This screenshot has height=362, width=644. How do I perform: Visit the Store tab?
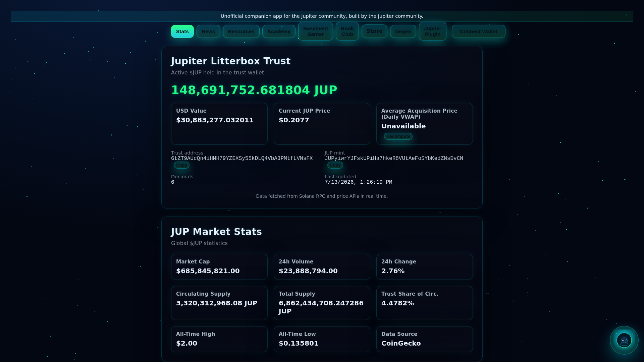(374, 31)
